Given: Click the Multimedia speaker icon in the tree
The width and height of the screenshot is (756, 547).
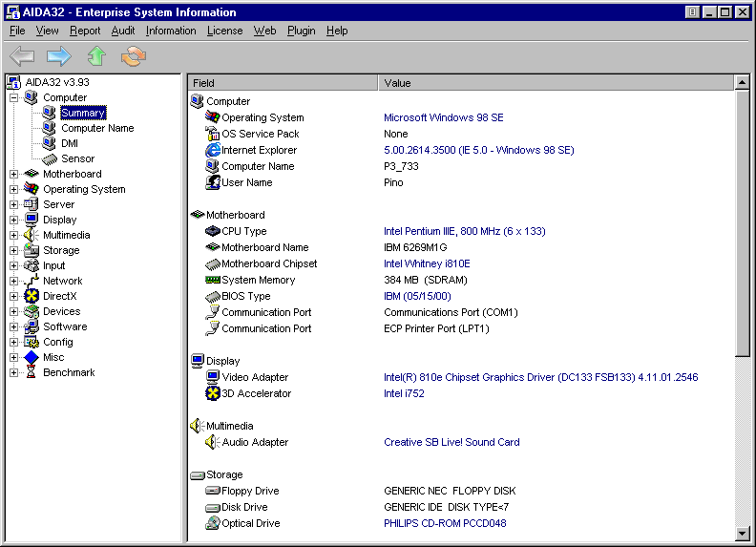Looking at the screenshot, I should coord(31,235).
